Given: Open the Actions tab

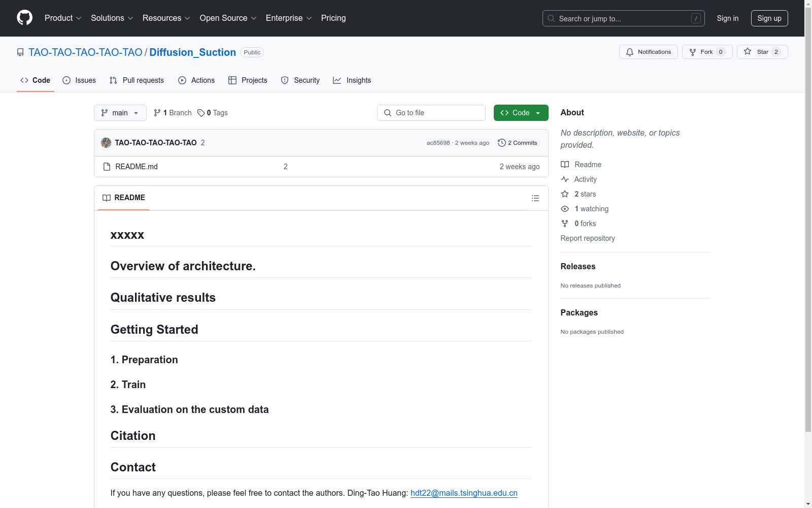Looking at the screenshot, I should (196, 80).
